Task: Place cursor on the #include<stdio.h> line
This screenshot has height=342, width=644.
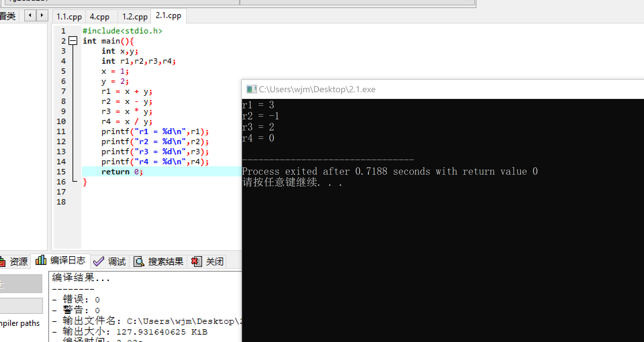Action: (x=123, y=31)
